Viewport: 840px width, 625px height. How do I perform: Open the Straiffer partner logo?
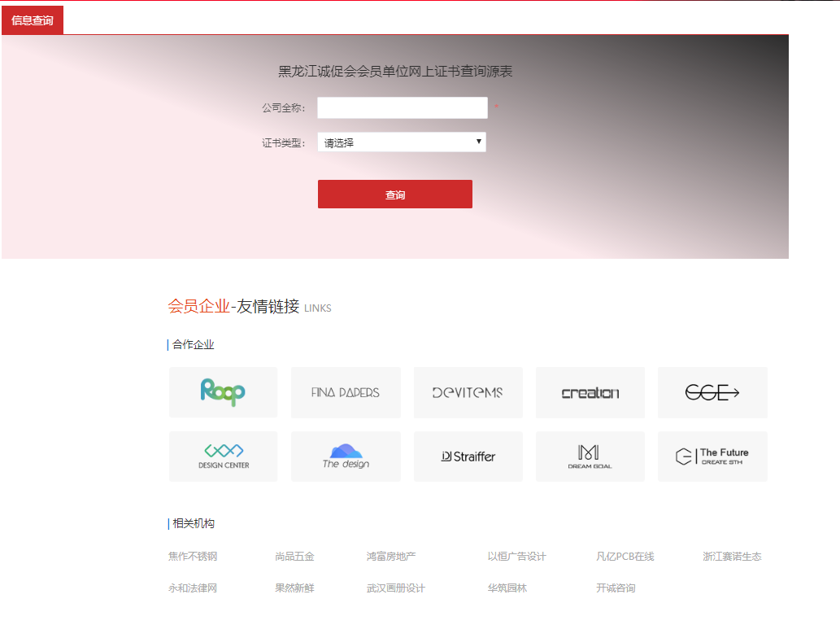pyautogui.click(x=468, y=457)
